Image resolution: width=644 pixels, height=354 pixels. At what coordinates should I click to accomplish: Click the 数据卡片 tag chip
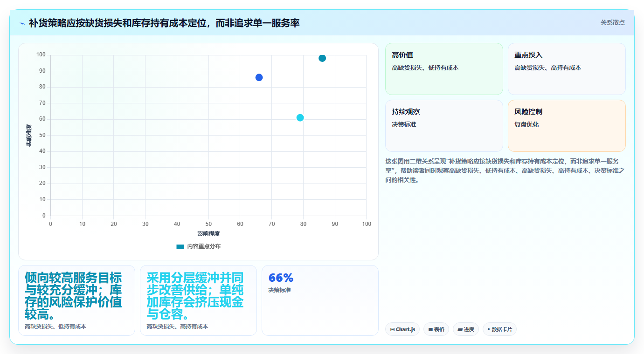[499, 329]
